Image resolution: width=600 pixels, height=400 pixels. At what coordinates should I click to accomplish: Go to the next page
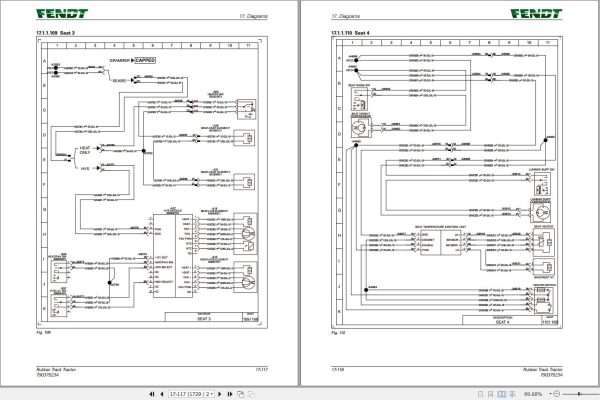(220, 394)
